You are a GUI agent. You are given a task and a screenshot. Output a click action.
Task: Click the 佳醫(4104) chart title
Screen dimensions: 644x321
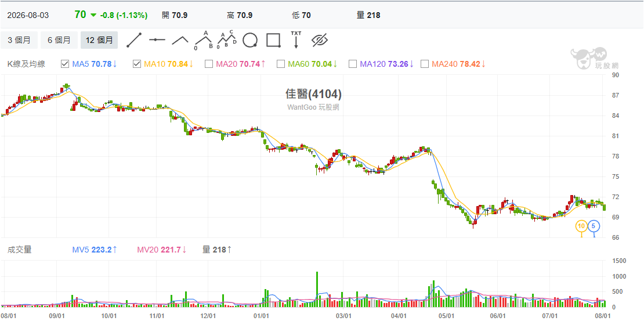click(x=313, y=95)
